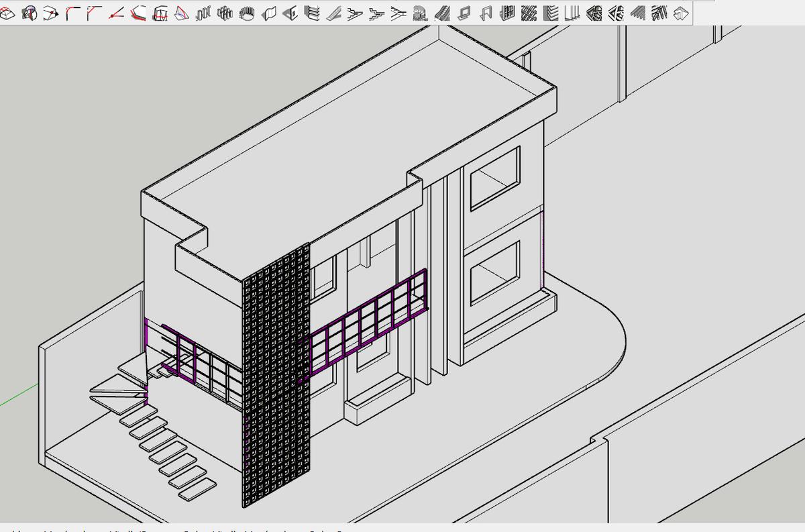This screenshot has width=805, height=532.
Task: Click the spiral staircase tool icon
Action: pos(421,13)
